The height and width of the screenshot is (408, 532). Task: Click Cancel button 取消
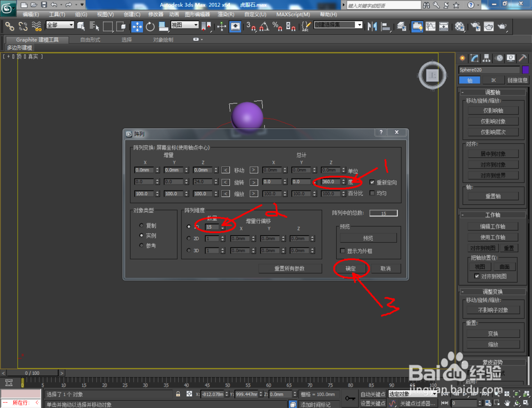(x=386, y=269)
